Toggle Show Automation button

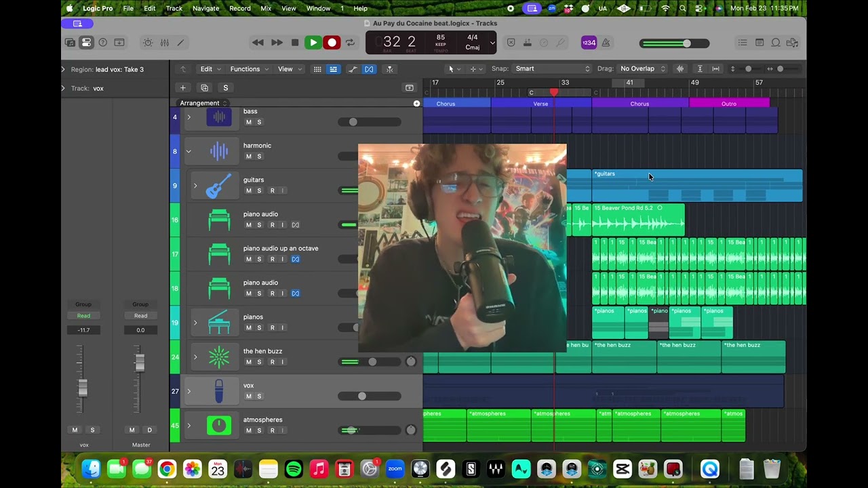point(353,69)
